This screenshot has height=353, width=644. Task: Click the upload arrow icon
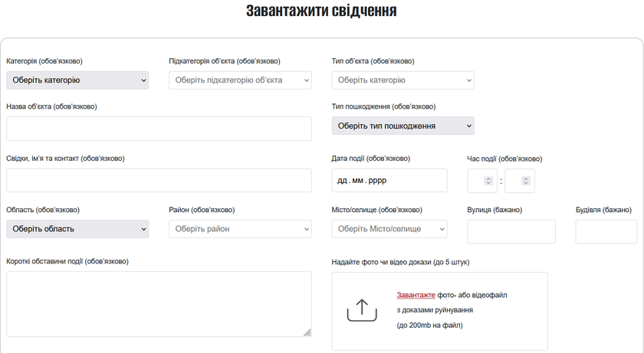362,310
